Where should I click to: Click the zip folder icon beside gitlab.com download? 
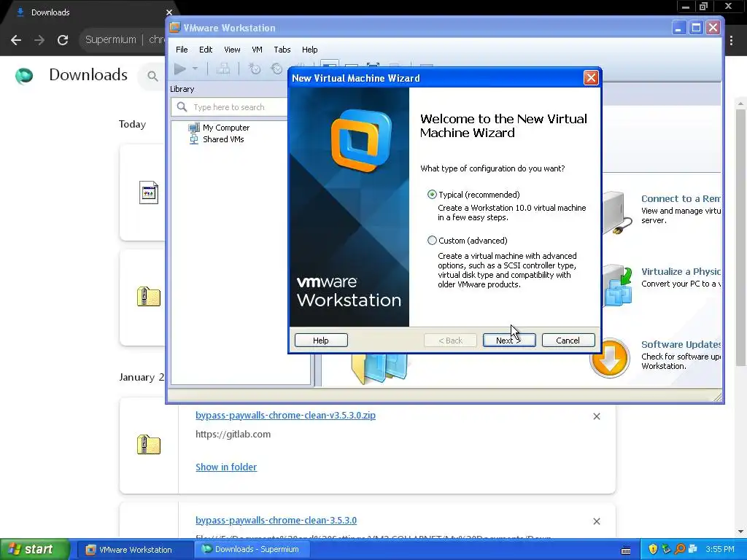149,445
